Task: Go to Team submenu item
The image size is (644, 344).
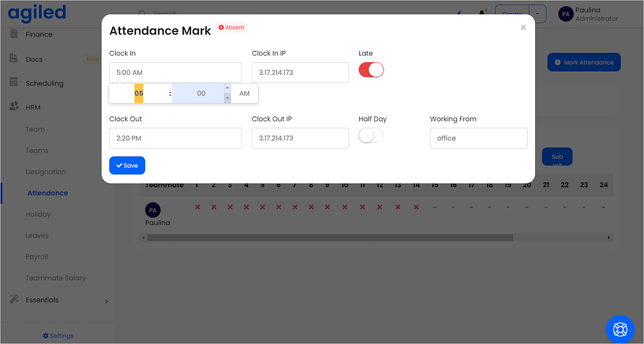Action: 35,130
